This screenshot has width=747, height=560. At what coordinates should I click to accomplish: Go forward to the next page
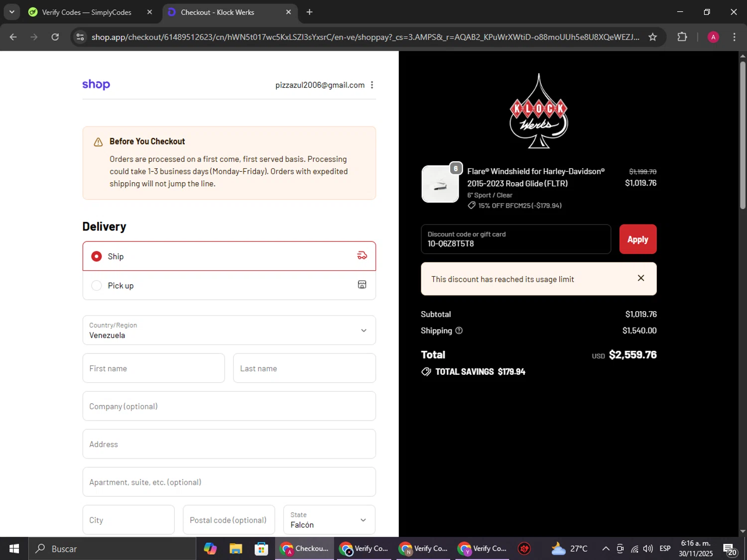point(34,37)
